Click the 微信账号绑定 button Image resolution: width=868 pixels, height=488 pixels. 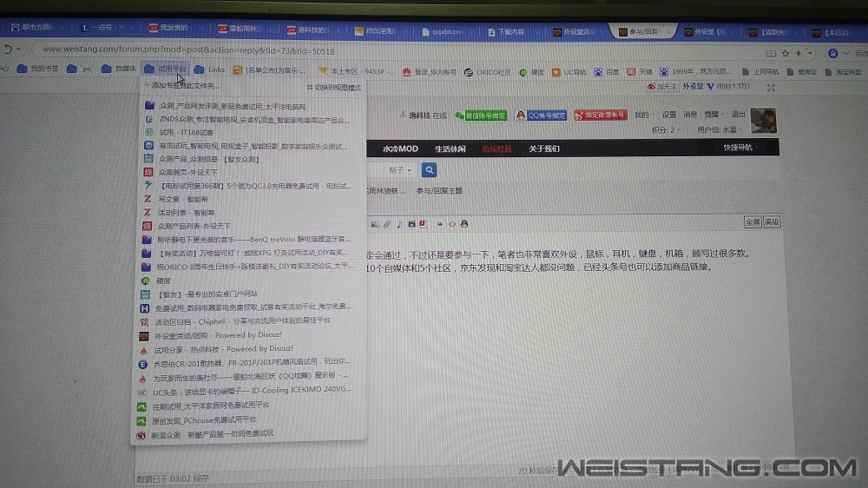(x=481, y=115)
